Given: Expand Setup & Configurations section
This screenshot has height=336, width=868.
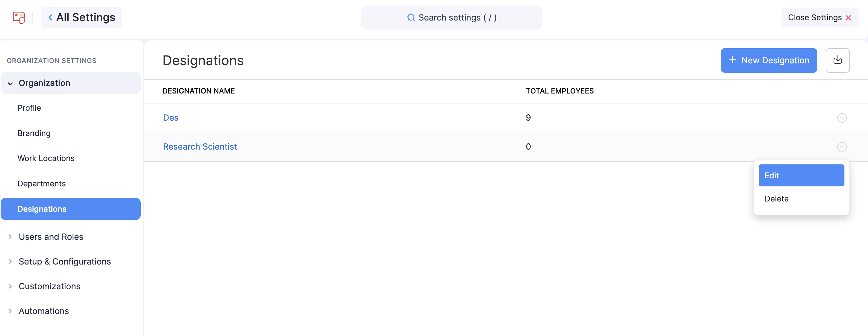Looking at the screenshot, I should [x=11, y=262].
